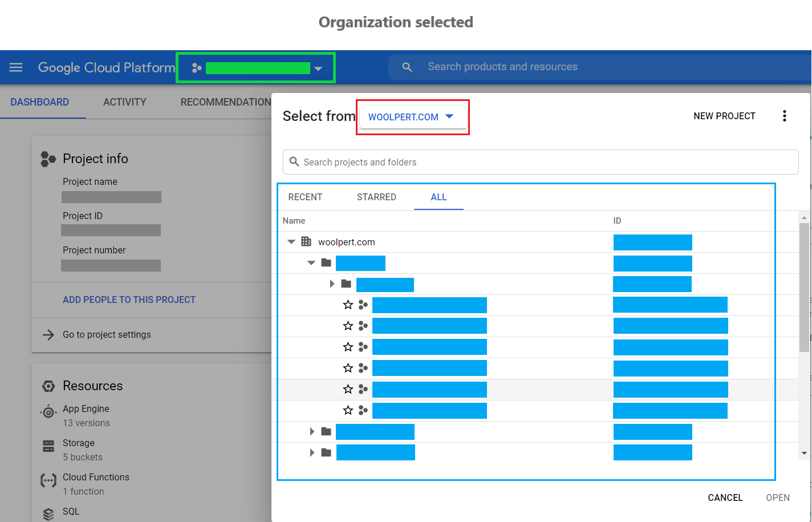
Task: Click the App Engine icon
Action: tap(48, 412)
